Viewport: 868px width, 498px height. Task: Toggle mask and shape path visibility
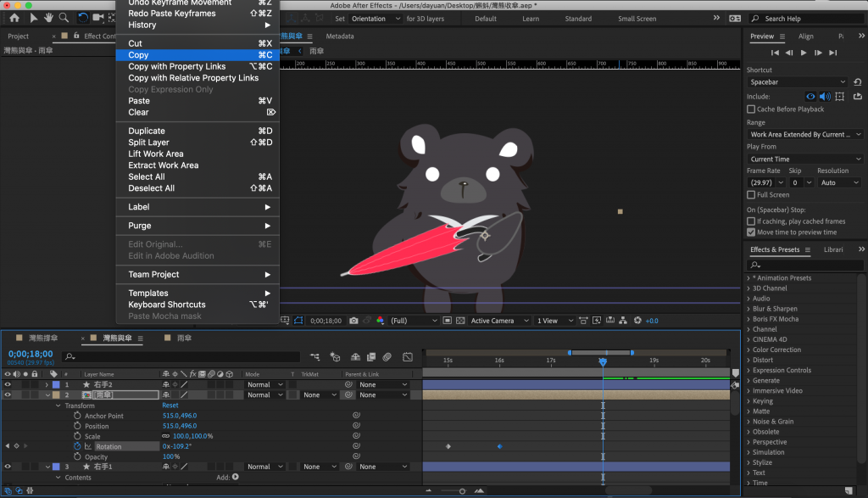[x=299, y=321]
